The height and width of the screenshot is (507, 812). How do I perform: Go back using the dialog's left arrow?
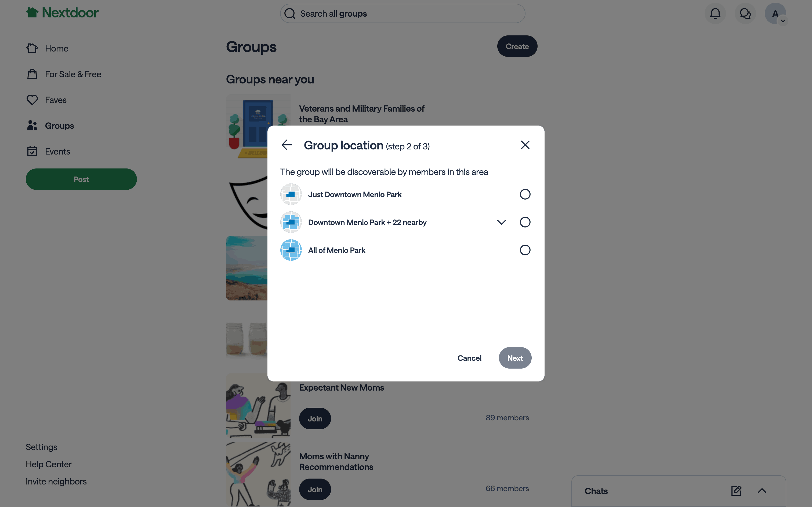pos(287,145)
